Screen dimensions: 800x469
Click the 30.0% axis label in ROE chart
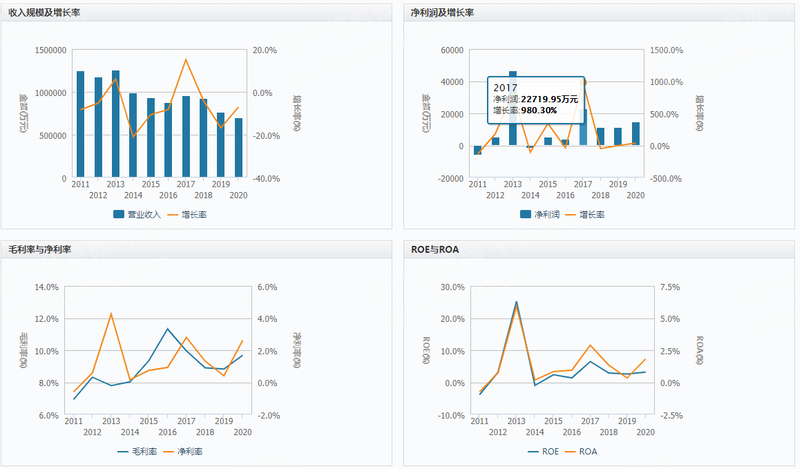point(453,287)
